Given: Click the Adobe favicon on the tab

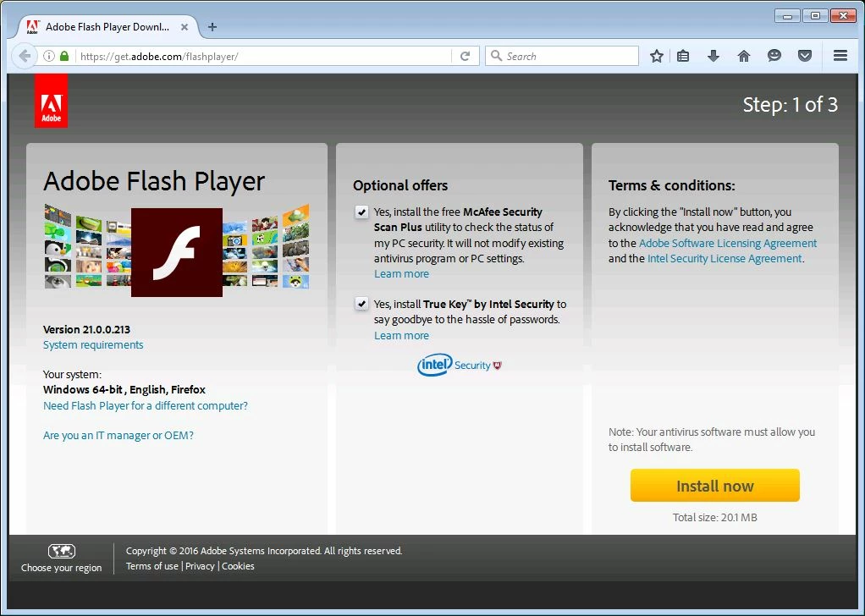Looking at the screenshot, I should click(x=32, y=27).
